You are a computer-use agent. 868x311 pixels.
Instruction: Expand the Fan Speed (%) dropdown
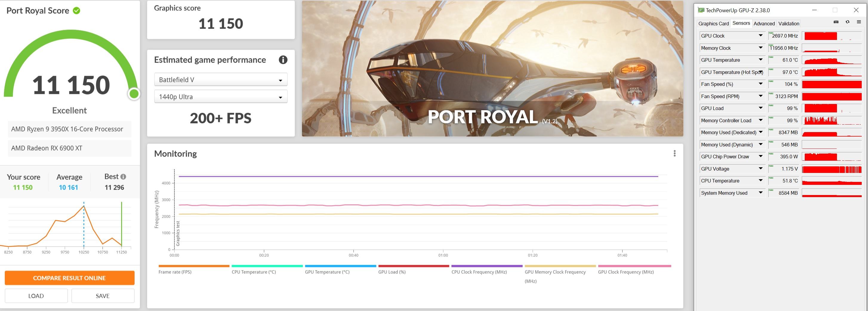pyautogui.click(x=761, y=84)
